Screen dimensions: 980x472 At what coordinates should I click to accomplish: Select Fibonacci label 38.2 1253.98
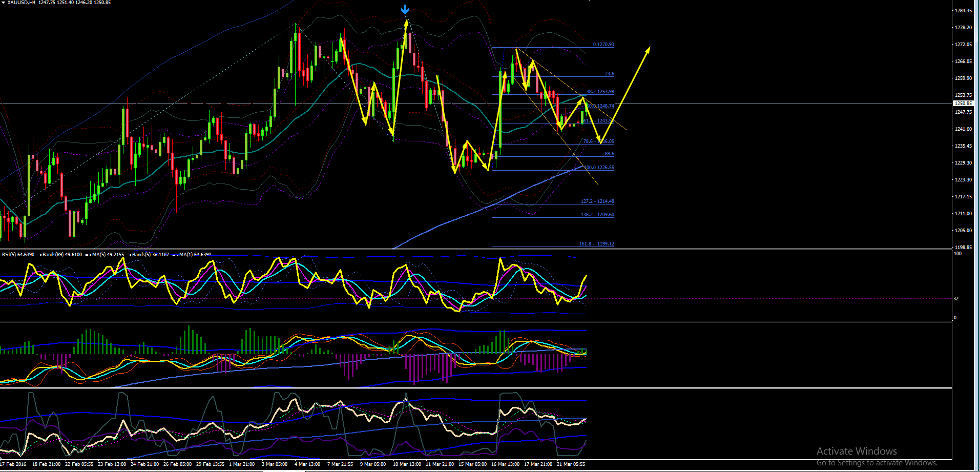pyautogui.click(x=600, y=92)
